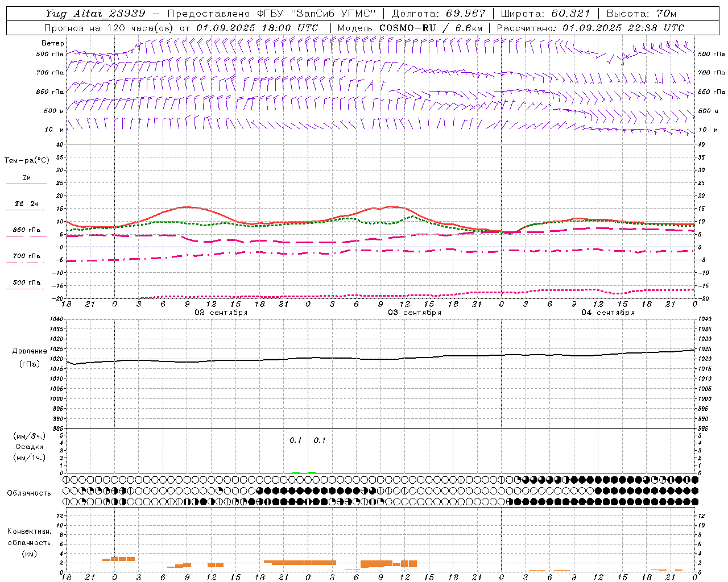Click the 40 value on left temperature axis
The image size is (728, 582).
[59, 144]
